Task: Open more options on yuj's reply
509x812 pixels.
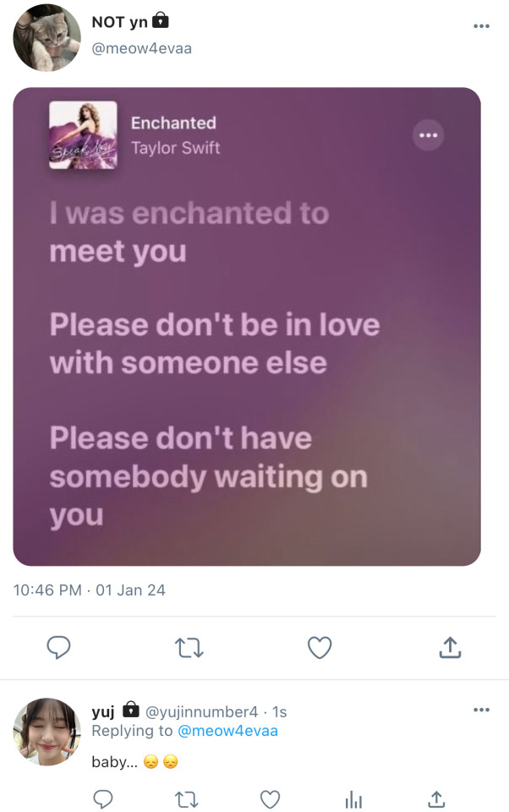Action: click(481, 710)
